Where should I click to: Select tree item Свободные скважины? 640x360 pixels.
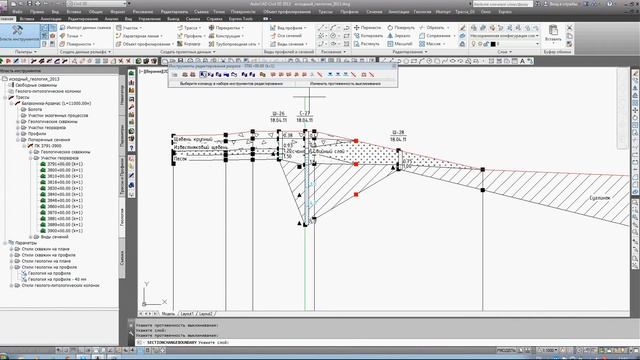[36, 85]
